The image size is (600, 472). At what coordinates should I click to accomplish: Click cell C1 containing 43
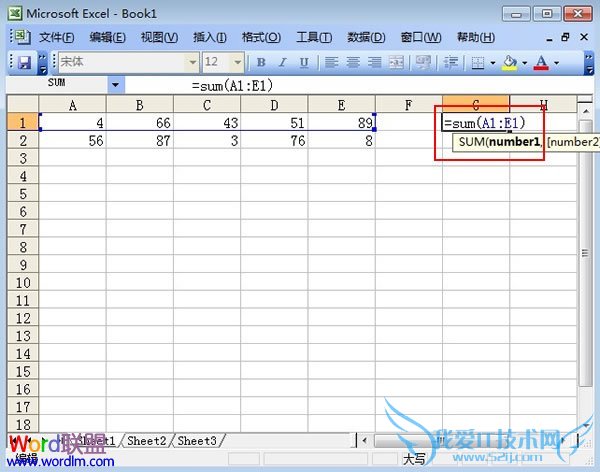pos(207,122)
